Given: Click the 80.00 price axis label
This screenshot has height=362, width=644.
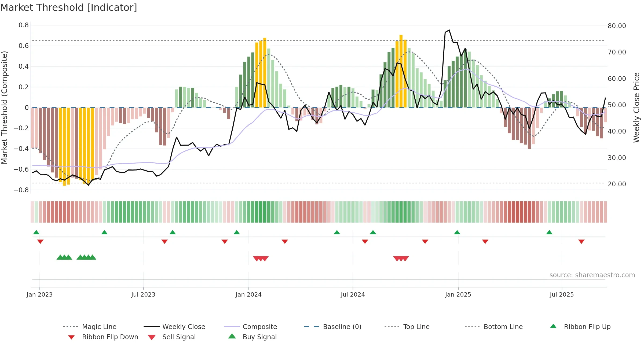Looking at the screenshot, I should [x=617, y=26].
